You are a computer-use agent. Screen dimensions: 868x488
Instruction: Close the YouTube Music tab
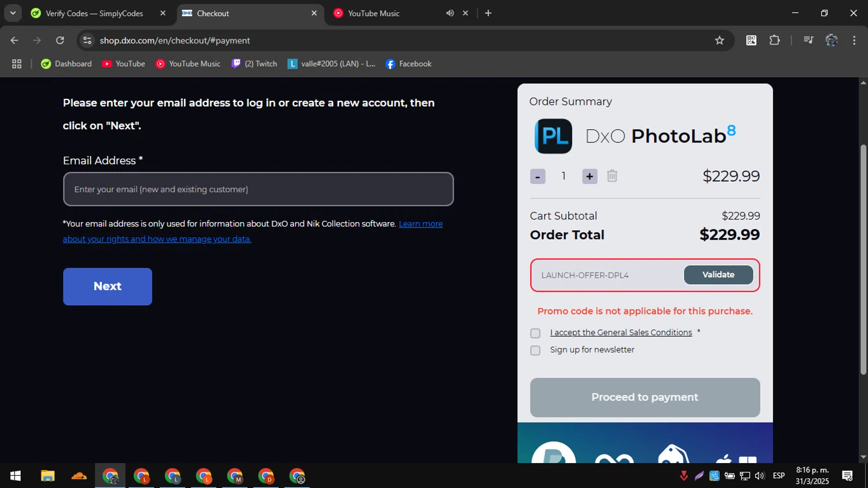[465, 13]
